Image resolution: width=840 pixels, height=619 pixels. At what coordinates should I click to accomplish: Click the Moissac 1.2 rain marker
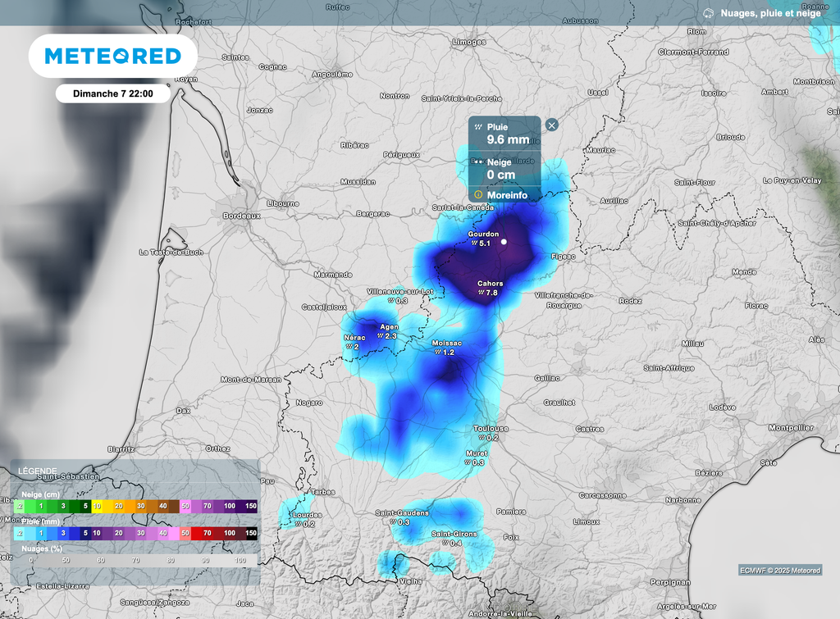447,348
